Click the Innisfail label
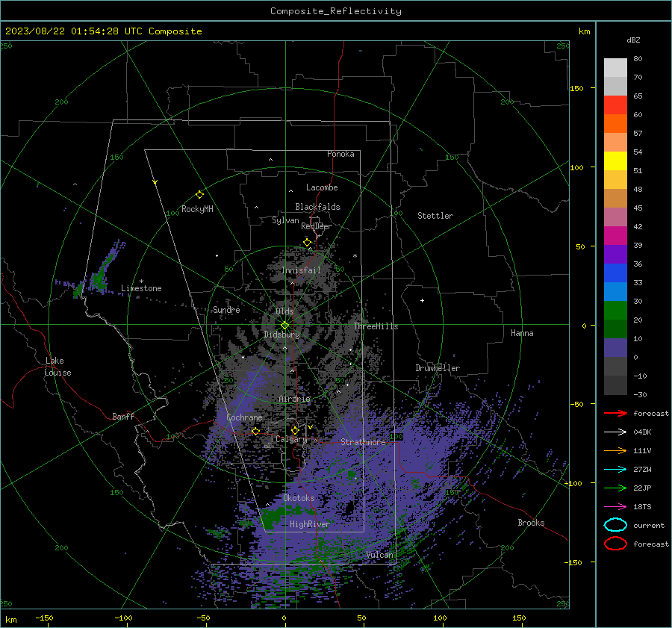Viewport: 672px width, 628px height. pos(301,270)
